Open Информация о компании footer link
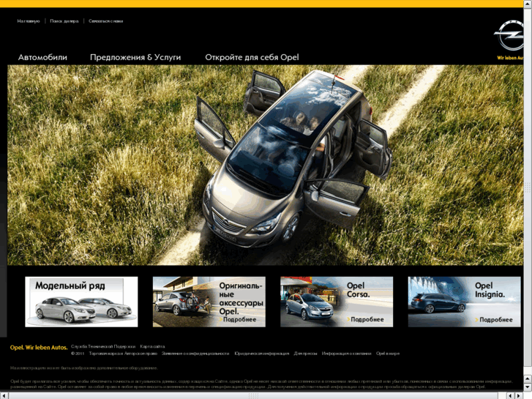Viewport: 532px width, 399px height. [346, 354]
